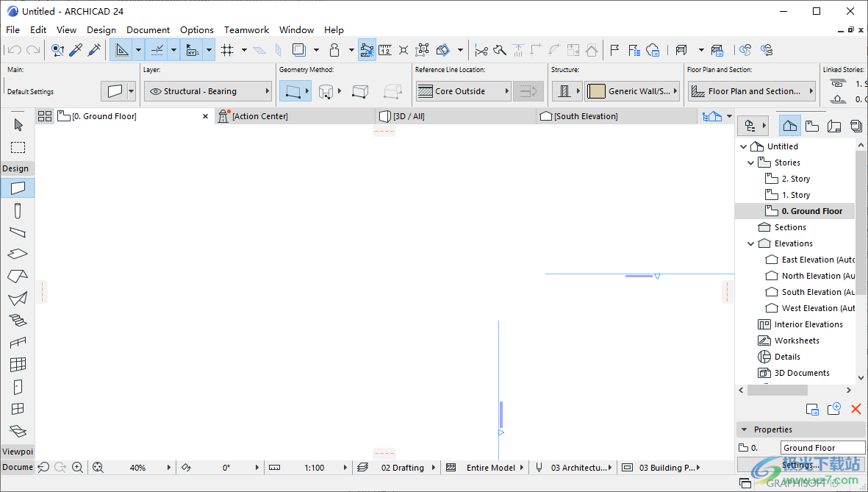Screen dimensions: 868x492
Task: Click the Find and Select icon
Action: (x=57, y=51)
